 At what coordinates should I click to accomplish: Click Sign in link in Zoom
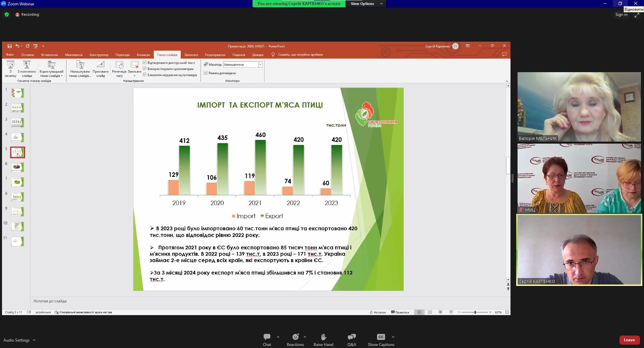621,14
